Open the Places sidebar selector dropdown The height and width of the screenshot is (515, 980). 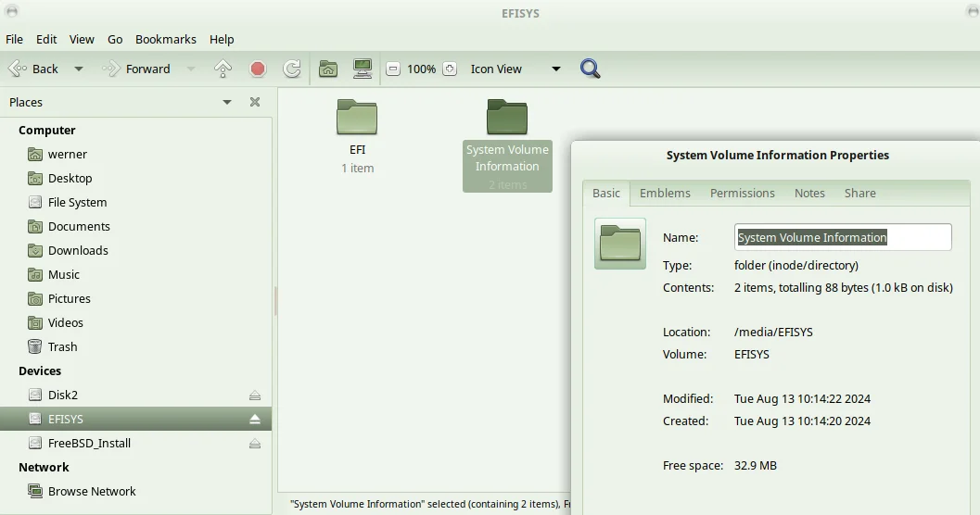[x=227, y=103]
